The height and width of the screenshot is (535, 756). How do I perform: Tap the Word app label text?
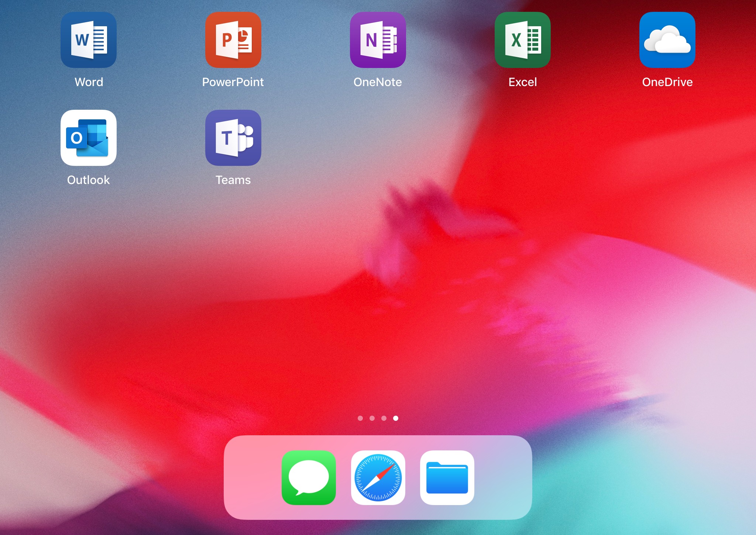89,82
